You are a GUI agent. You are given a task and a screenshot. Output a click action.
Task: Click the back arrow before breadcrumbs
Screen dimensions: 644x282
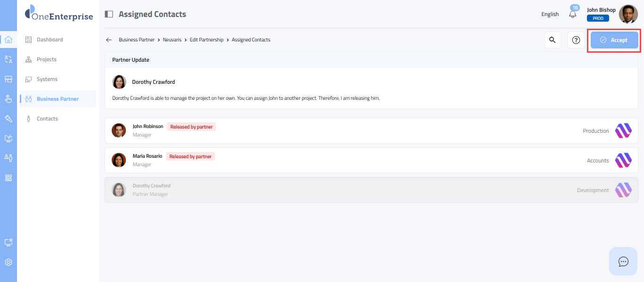pyautogui.click(x=109, y=40)
